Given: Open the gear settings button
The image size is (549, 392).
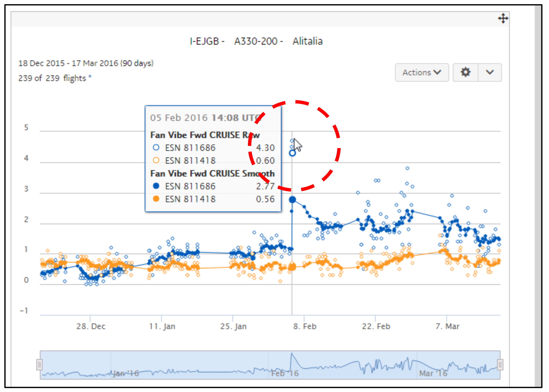Looking at the screenshot, I should 465,72.
